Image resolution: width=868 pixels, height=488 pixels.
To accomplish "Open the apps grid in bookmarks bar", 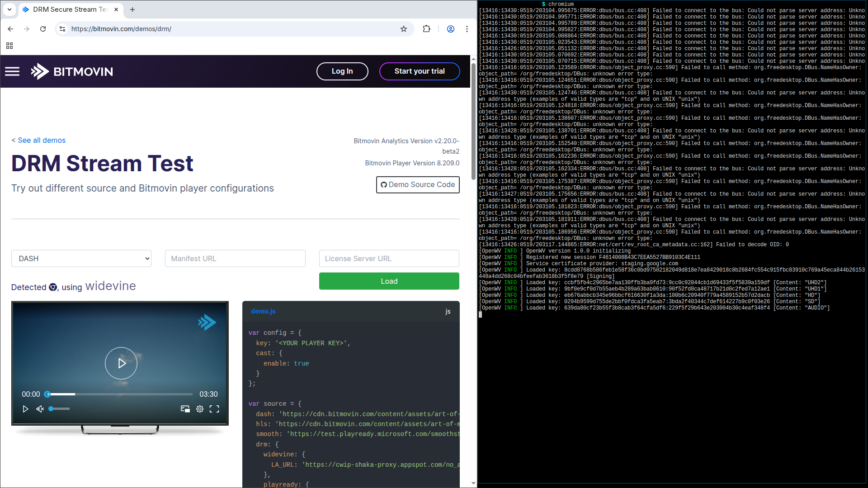I will pos(9,46).
